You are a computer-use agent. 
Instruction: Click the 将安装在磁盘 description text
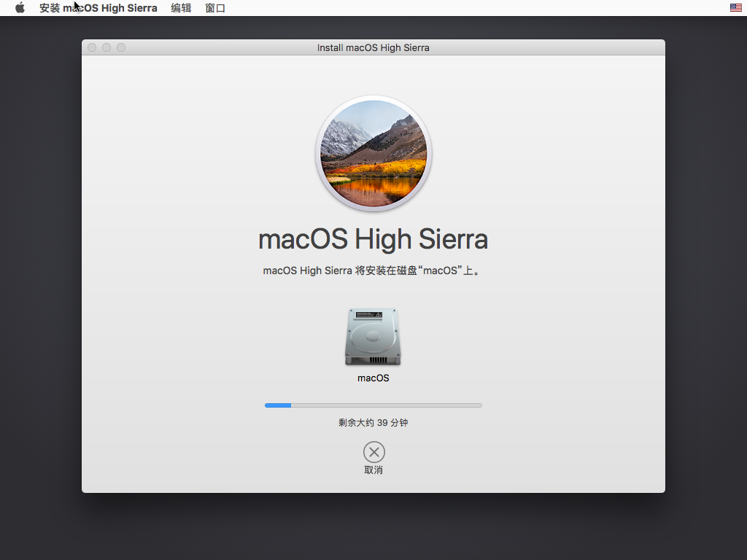click(371, 271)
